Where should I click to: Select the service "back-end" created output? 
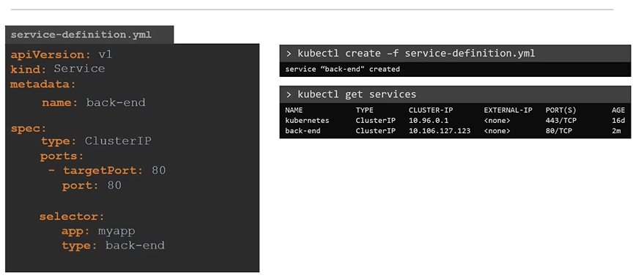[343, 69]
